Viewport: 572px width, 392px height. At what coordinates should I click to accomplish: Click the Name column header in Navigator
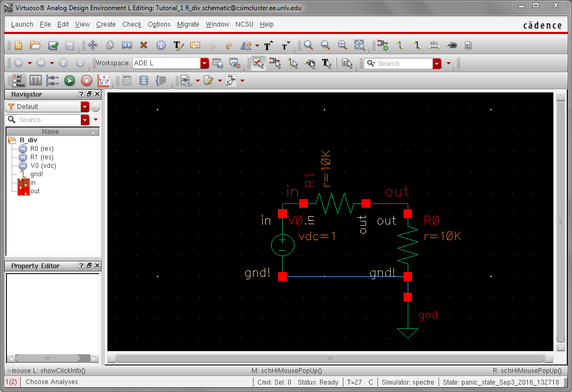51,132
